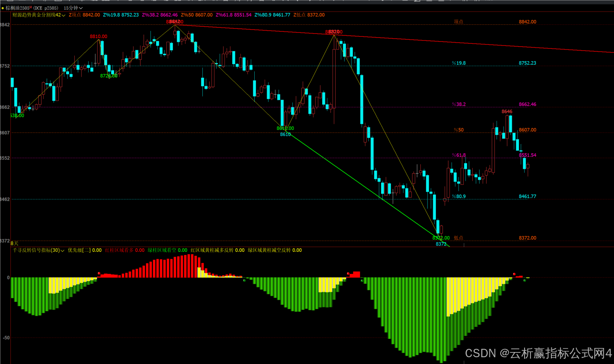Click the %19.8 Fibonacci level label
The height and width of the screenshot is (364, 614).
point(459,63)
